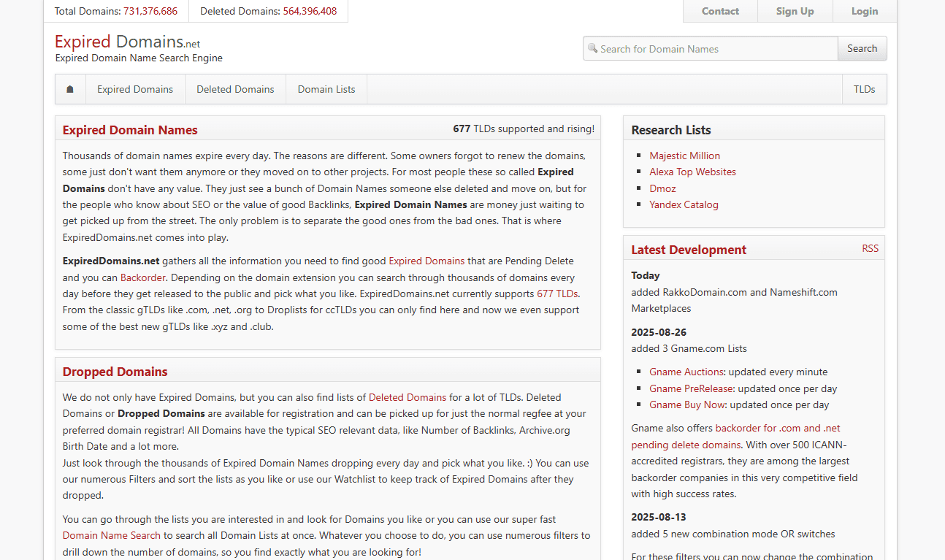This screenshot has height=560, width=945.
Task: Follow the Backorder link in the intro text
Action: tap(143, 277)
